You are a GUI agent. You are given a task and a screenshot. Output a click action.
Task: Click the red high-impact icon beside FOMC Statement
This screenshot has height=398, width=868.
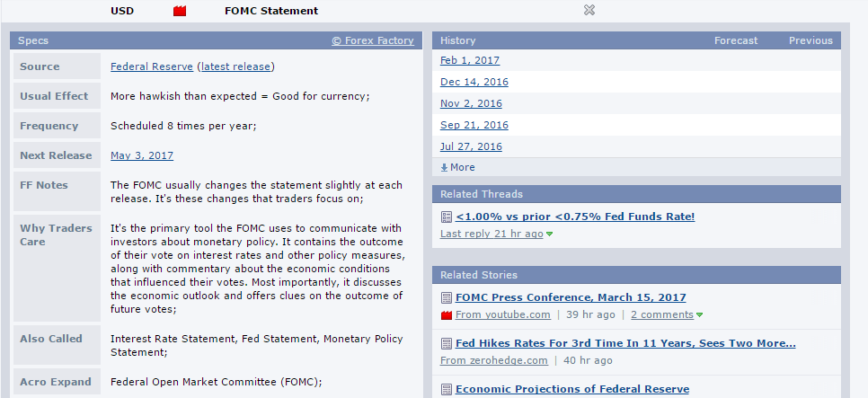(180, 11)
